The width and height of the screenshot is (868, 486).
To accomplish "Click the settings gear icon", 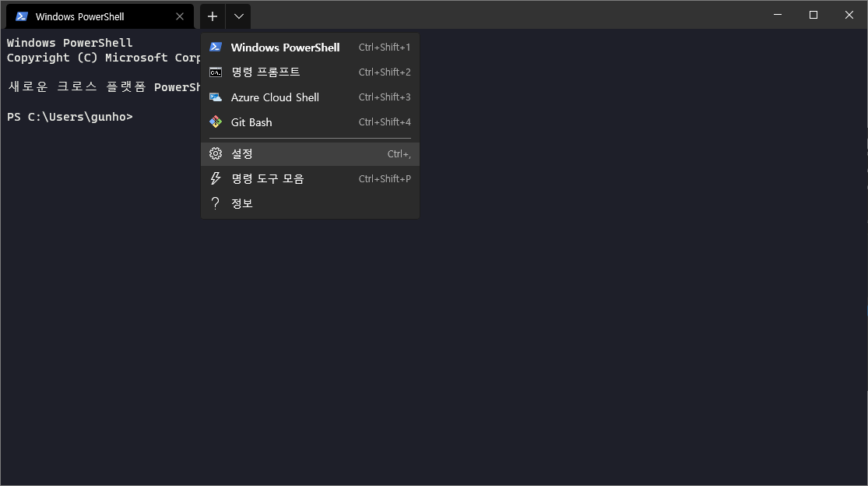I will tap(216, 153).
